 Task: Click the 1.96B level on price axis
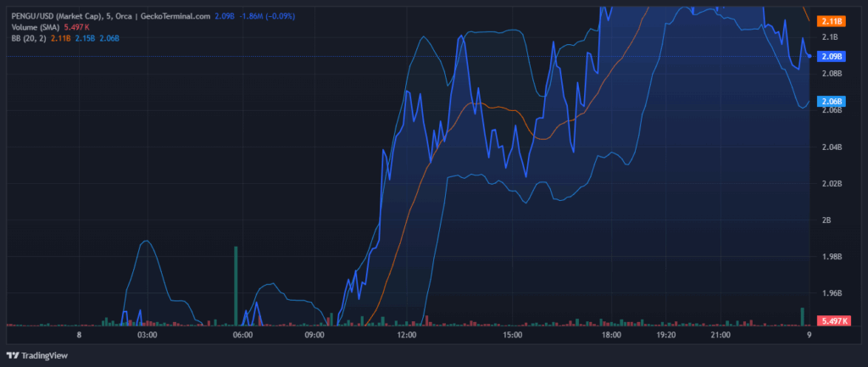[831, 293]
